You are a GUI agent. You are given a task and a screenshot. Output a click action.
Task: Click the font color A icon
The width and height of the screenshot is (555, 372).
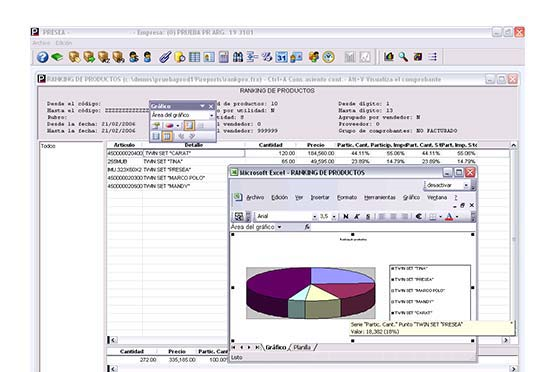(449, 217)
